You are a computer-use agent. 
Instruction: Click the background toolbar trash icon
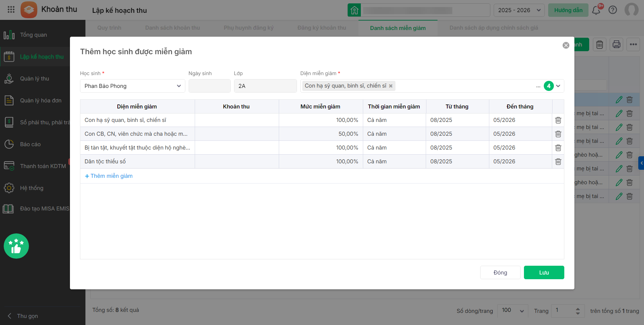click(x=599, y=44)
